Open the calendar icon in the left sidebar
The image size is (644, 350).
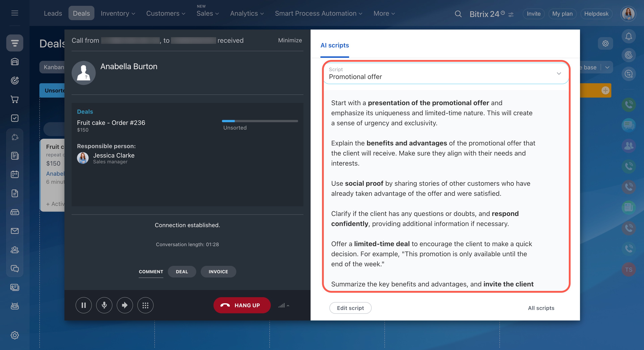click(15, 174)
